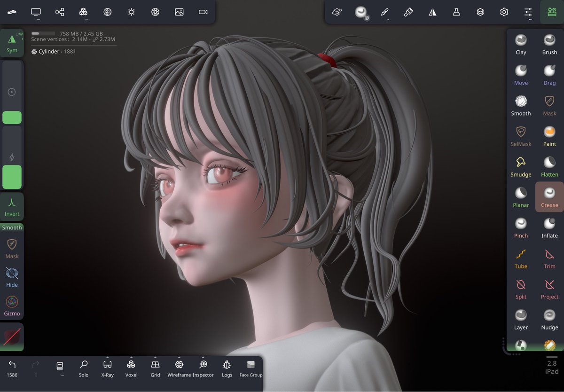564x392 pixels.
Task: Toggle X-Ray view
Action: coord(107,368)
